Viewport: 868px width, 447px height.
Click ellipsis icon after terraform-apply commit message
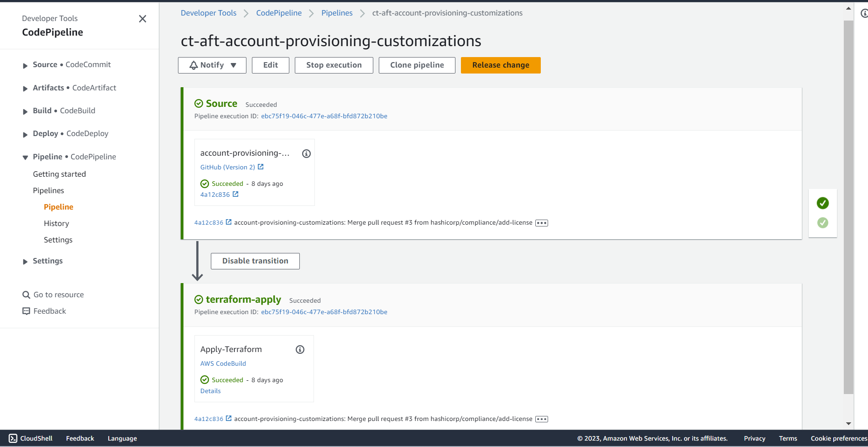541,419
